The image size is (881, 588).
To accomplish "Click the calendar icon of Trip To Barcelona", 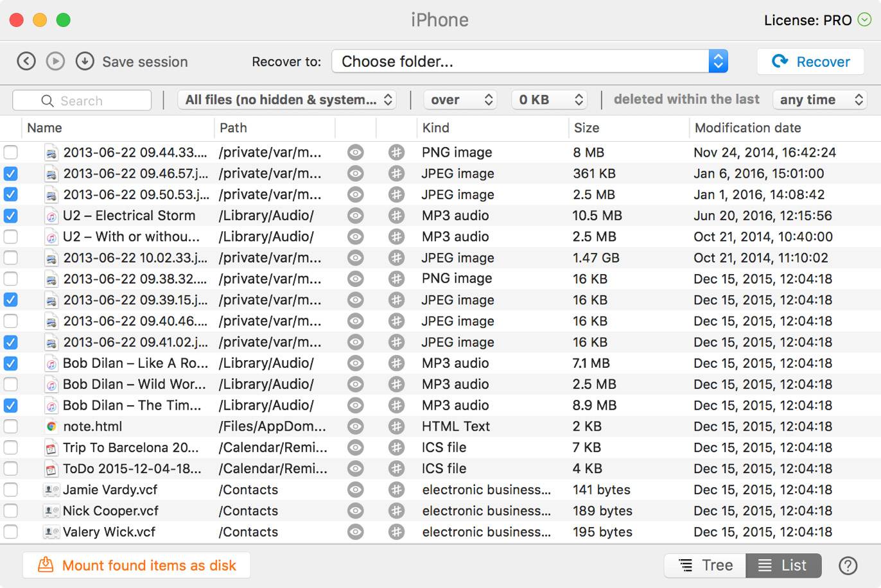I will [x=51, y=447].
